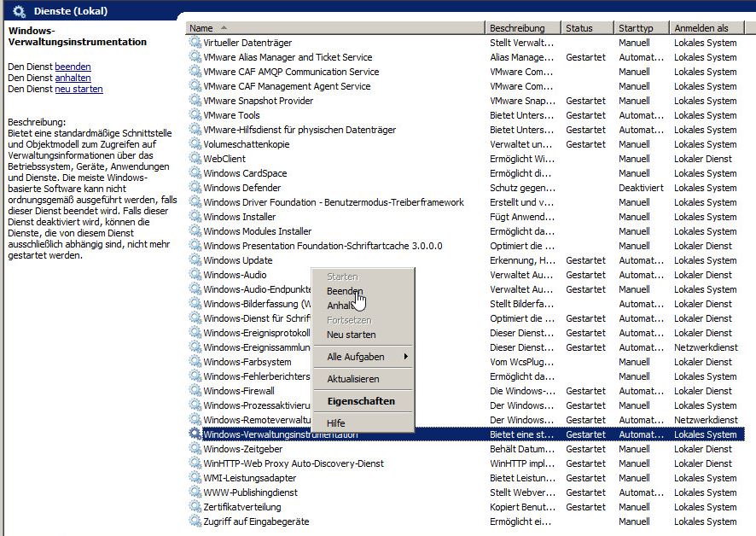Click the WMI-Leistungsadapter row name

[x=250, y=478]
